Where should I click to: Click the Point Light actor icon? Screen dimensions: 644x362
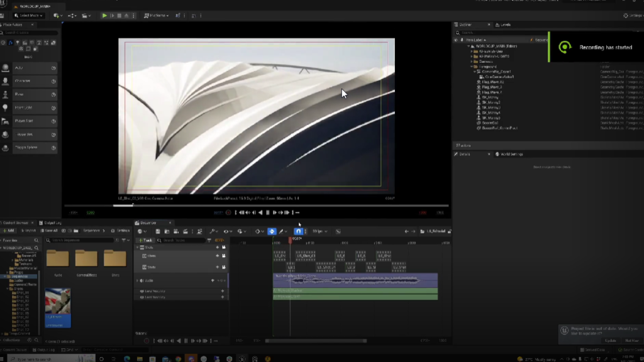click(6, 107)
